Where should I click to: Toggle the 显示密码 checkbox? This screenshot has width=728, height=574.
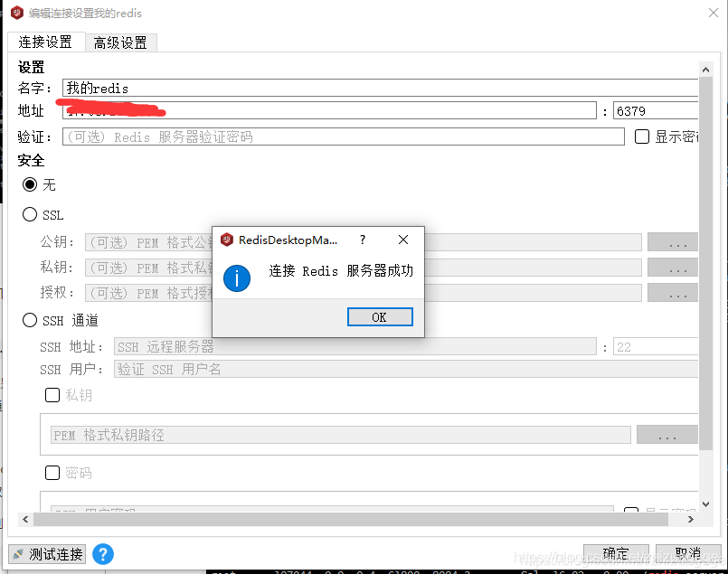(x=642, y=136)
